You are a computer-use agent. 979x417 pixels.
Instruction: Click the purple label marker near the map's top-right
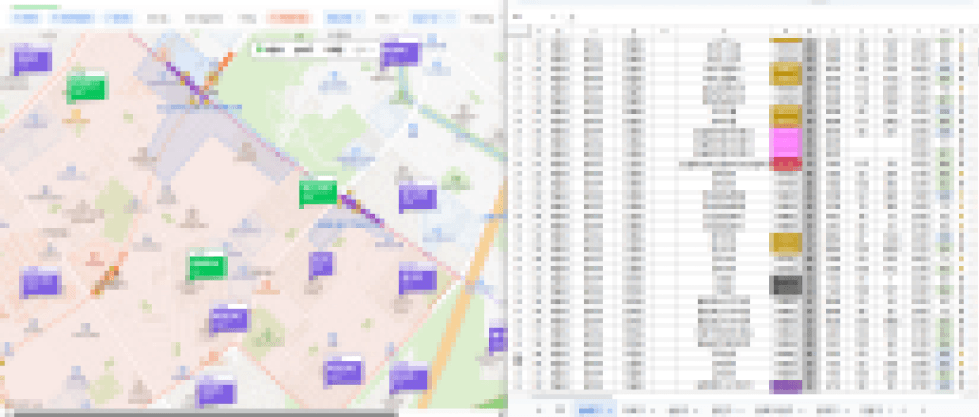399,54
